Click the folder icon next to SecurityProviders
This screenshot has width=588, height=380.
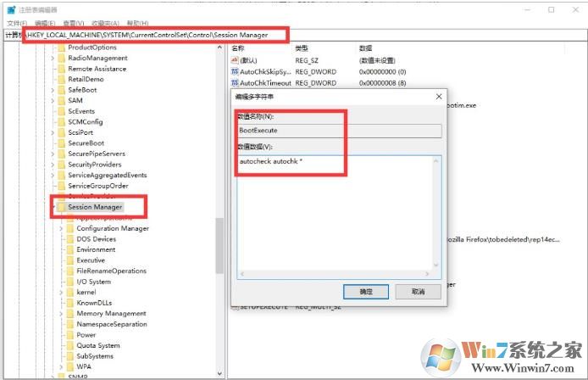pos(62,165)
